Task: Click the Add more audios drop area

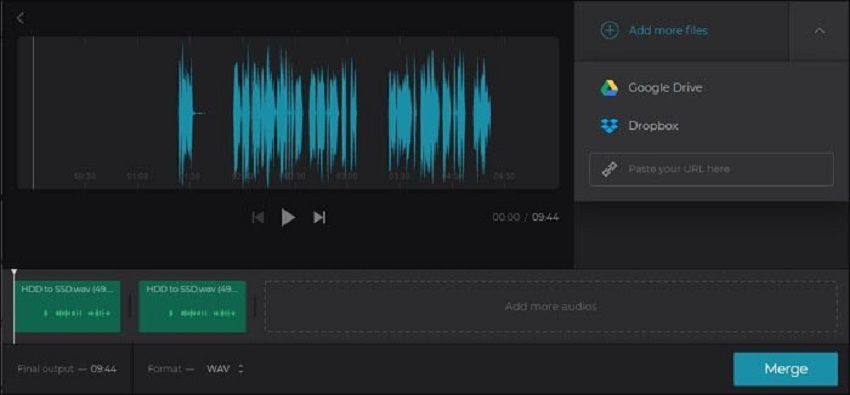Action: 551,306
